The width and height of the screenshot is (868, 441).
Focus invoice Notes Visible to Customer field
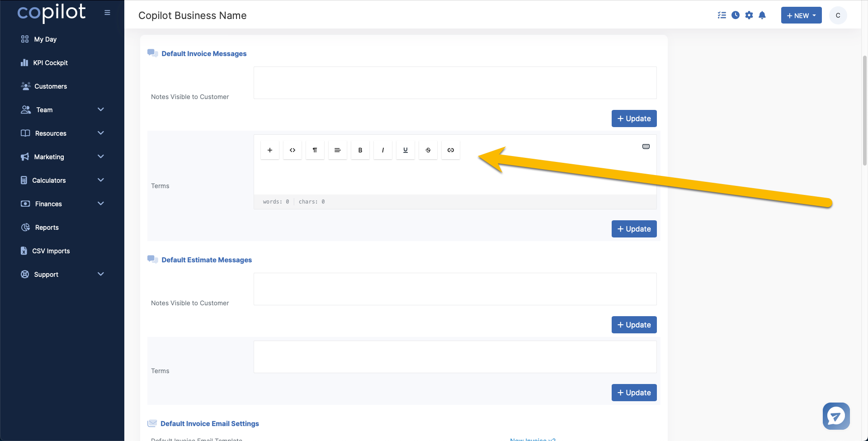click(x=455, y=83)
